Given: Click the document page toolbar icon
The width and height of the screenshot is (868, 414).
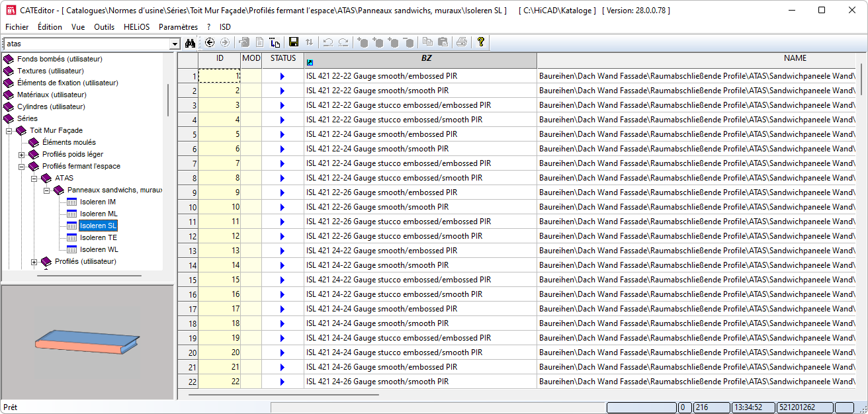Looking at the screenshot, I should pos(259,42).
